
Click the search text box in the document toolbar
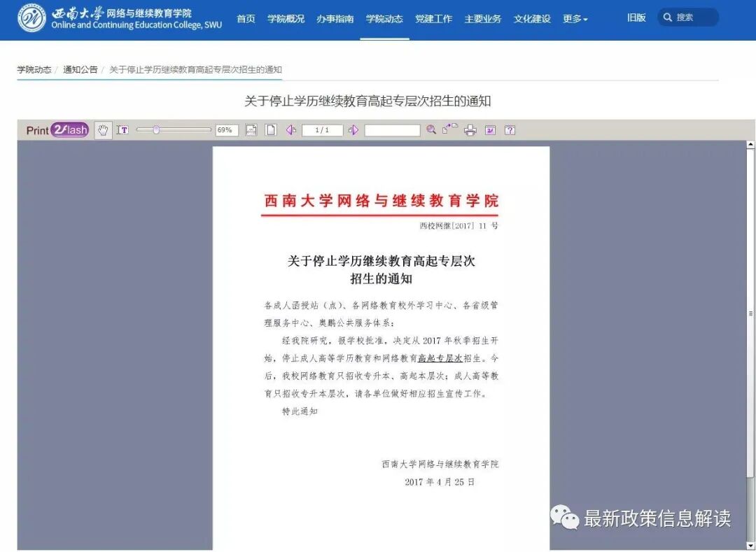coord(392,129)
